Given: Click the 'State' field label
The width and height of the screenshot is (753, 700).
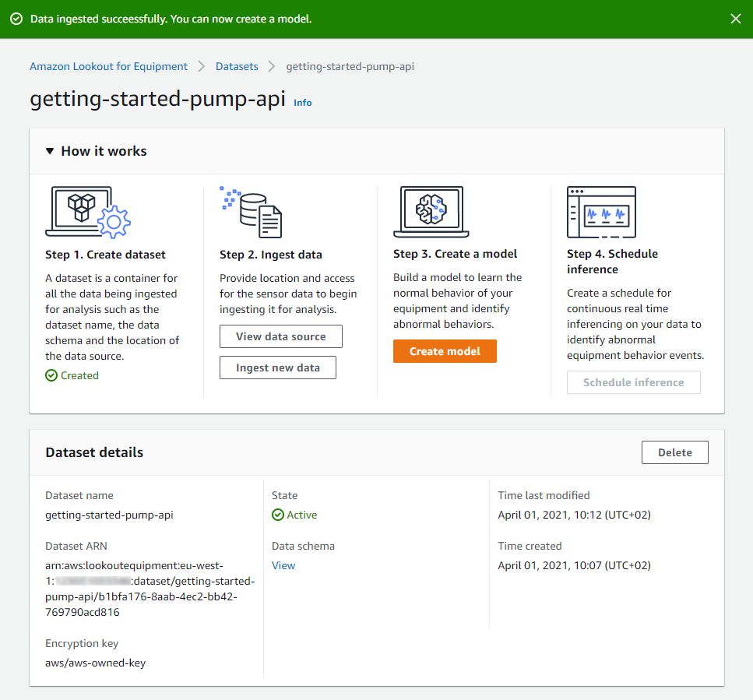Looking at the screenshot, I should coord(285,495).
